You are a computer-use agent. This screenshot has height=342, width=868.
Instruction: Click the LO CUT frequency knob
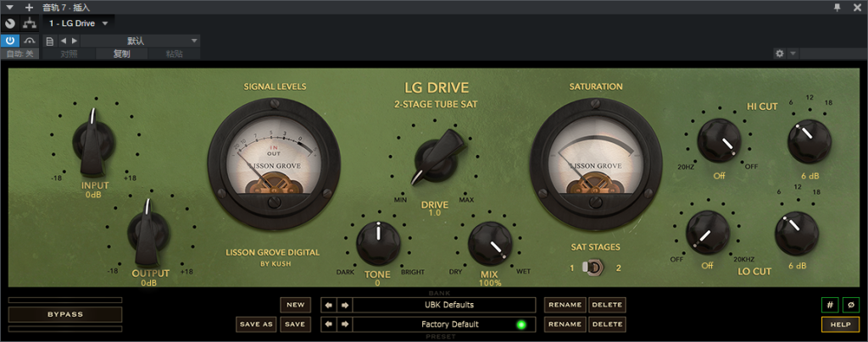pos(708,233)
